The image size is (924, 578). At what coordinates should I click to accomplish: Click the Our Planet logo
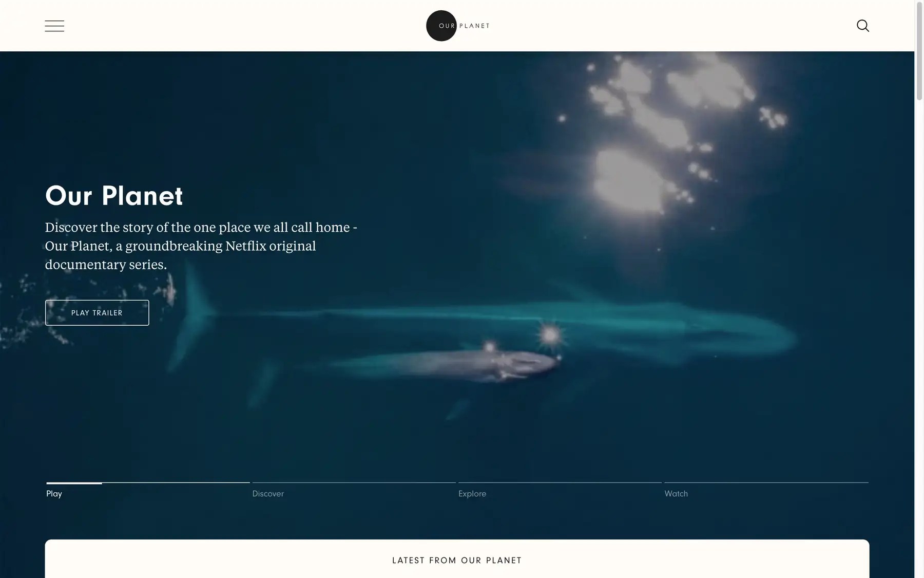click(x=457, y=26)
